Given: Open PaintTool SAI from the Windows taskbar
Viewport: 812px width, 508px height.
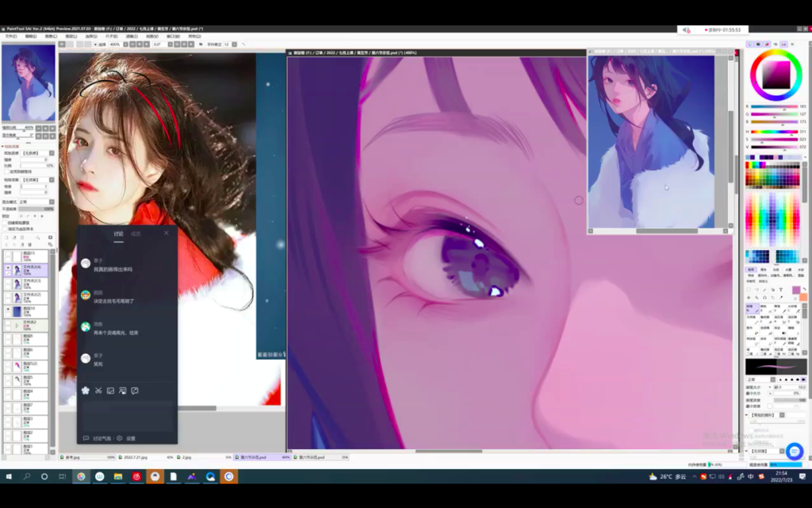Looking at the screenshot, I should (x=80, y=477).
